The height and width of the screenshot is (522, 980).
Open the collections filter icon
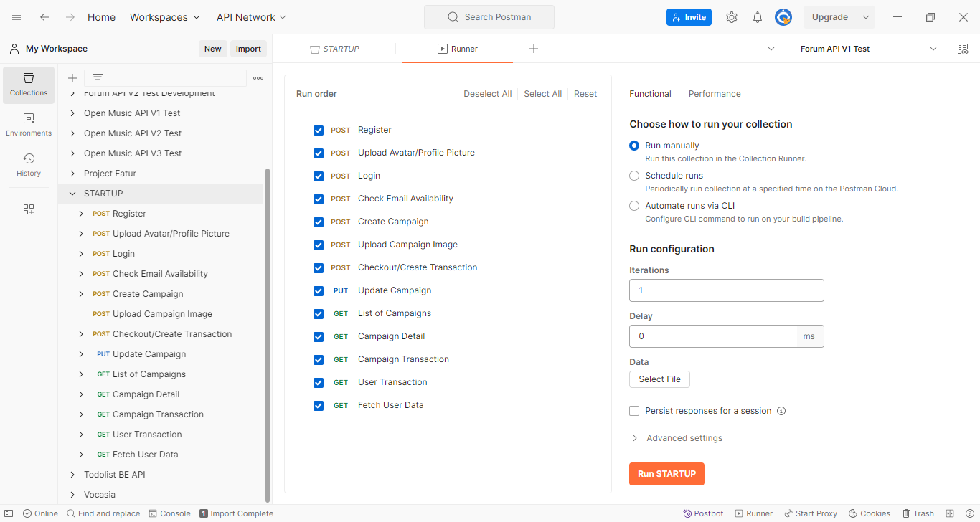click(x=98, y=78)
